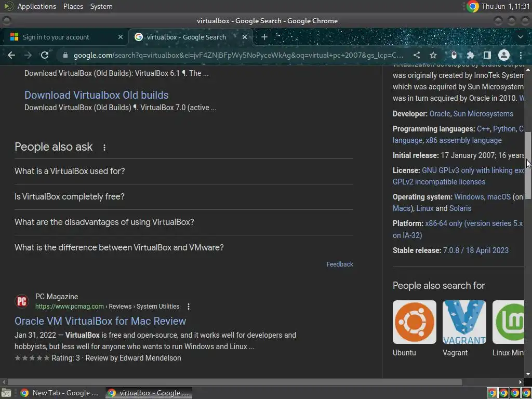Open the Applications menu in top panel
The width and height of the screenshot is (532, 399).
(37, 6)
